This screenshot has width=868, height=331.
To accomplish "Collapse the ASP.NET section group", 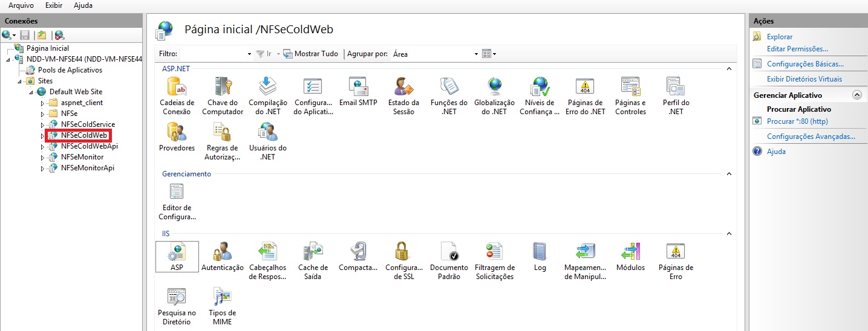I will click(x=729, y=69).
